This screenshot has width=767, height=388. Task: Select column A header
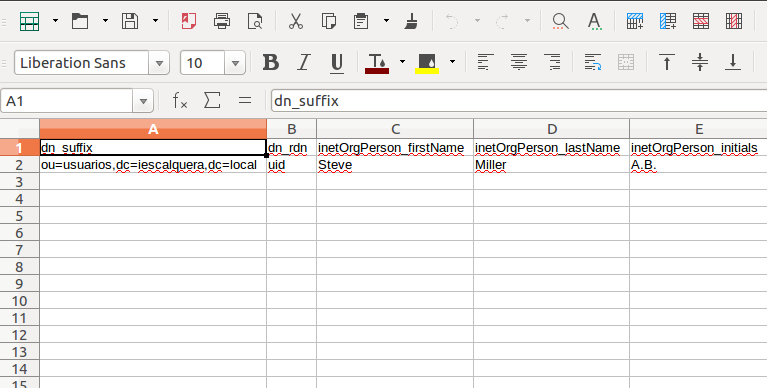(x=153, y=129)
